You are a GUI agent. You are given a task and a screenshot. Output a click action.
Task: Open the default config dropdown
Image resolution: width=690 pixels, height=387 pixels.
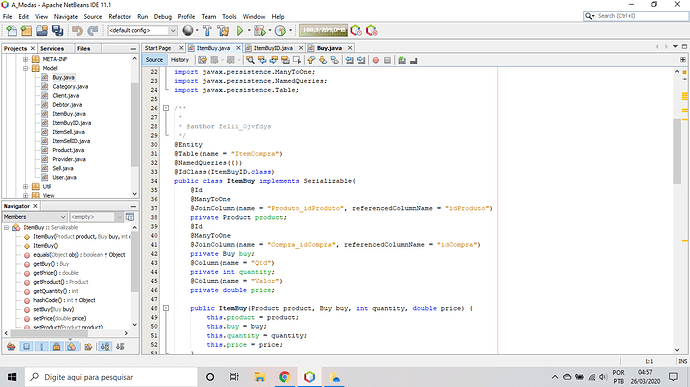143,30
